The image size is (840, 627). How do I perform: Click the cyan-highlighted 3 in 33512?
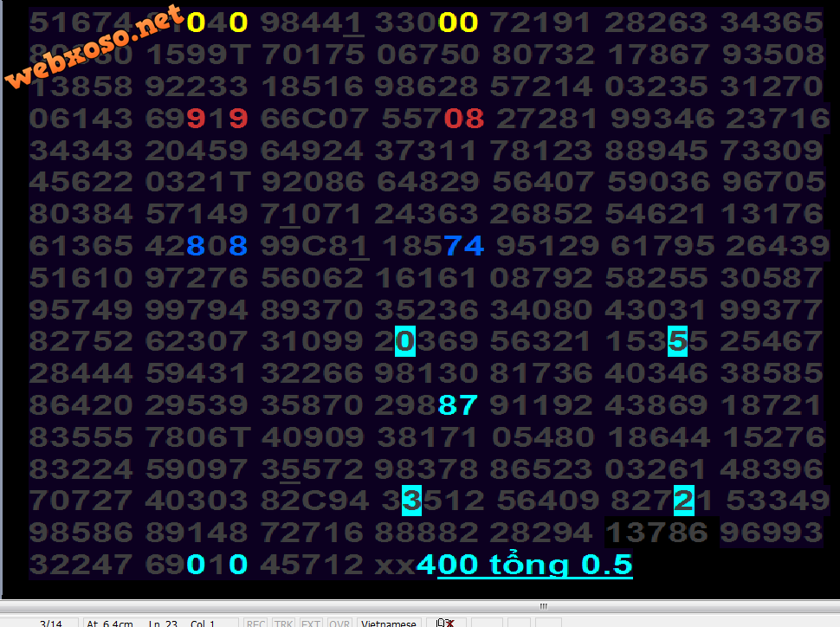click(x=412, y=501)
